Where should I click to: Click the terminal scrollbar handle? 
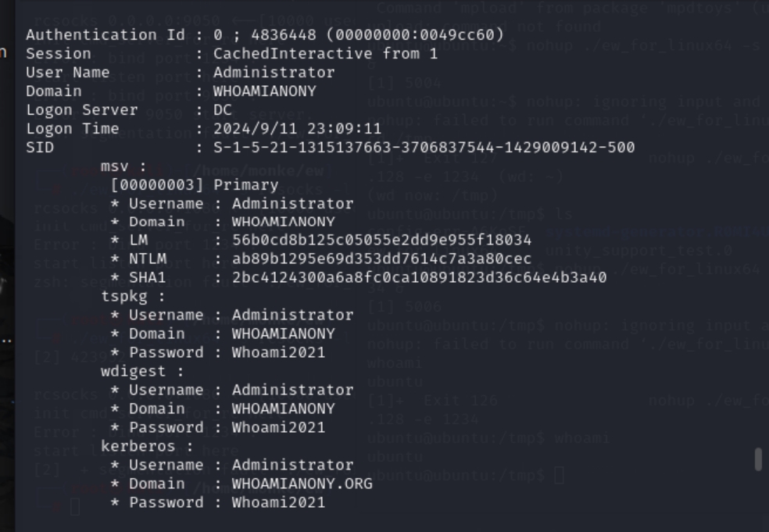(757, 459)
